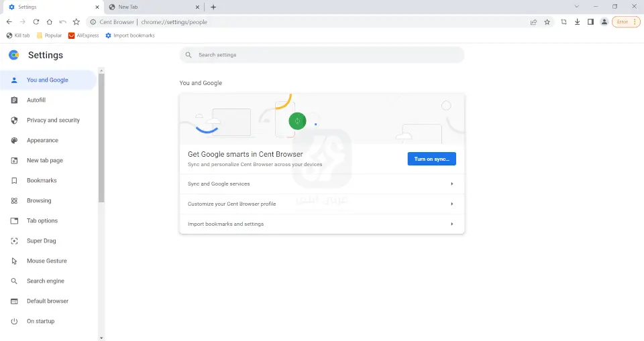
Task: Open Browsing settings section
Action: tap(48, 201)
